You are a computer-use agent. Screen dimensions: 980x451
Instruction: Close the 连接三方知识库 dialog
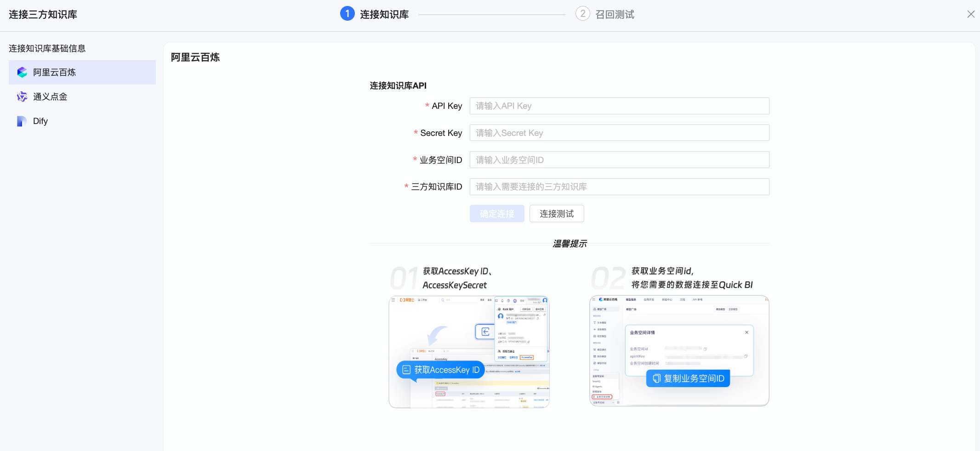(971, 14)
